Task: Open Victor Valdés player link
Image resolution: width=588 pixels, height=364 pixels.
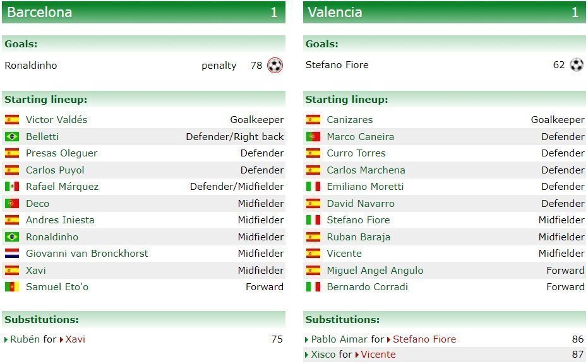Action: click(57, 120)
